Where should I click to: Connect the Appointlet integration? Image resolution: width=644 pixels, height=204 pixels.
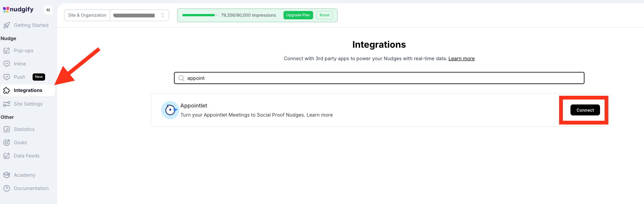click(585, 110)
